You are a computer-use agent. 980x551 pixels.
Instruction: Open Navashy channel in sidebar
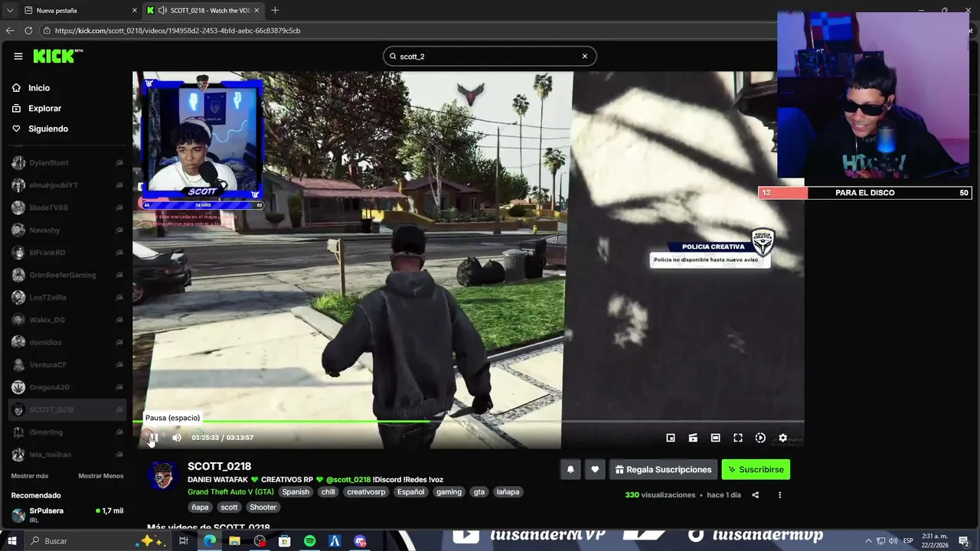pyautogui.click(x=67, y=230)
